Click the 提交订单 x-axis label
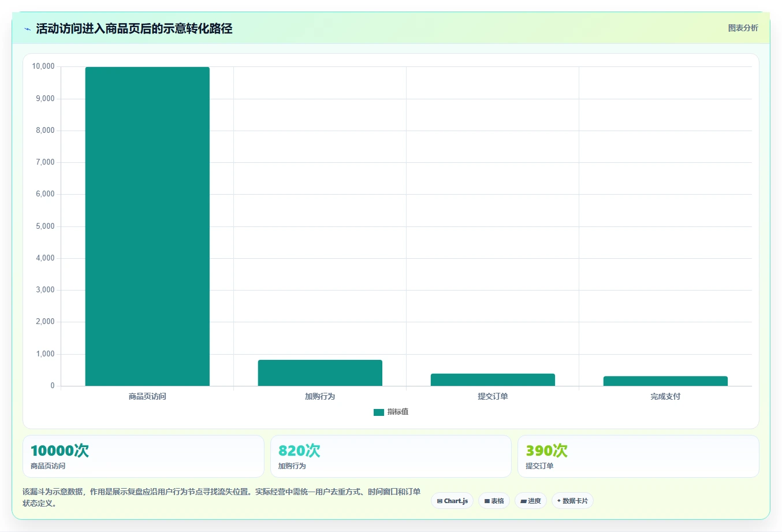The height and width of the screenshot is (532, 782). pos(493,396)
